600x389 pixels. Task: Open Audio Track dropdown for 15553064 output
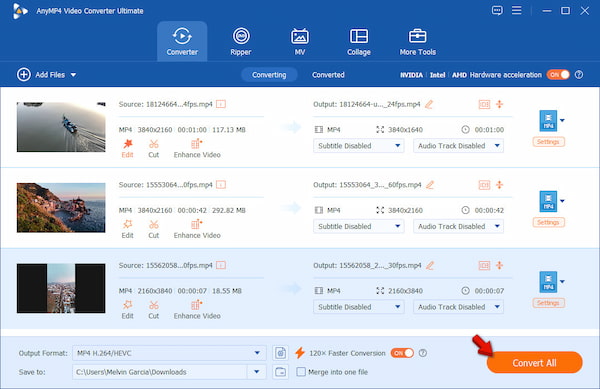pos(458,226)
